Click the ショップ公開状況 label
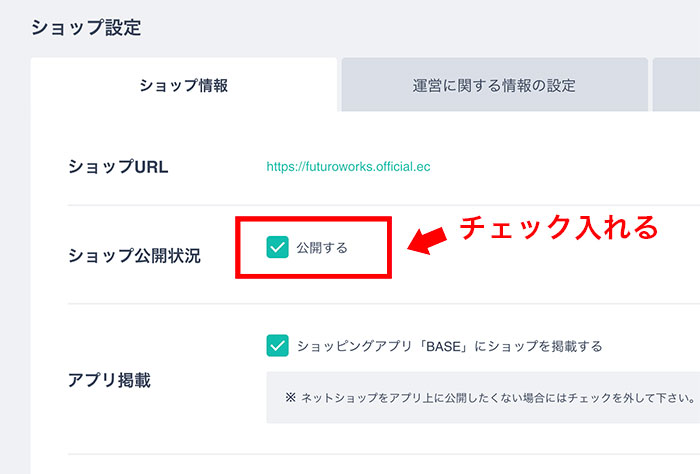Image resolution: width=700 pixels, height=474 pixels. [134, 256]
